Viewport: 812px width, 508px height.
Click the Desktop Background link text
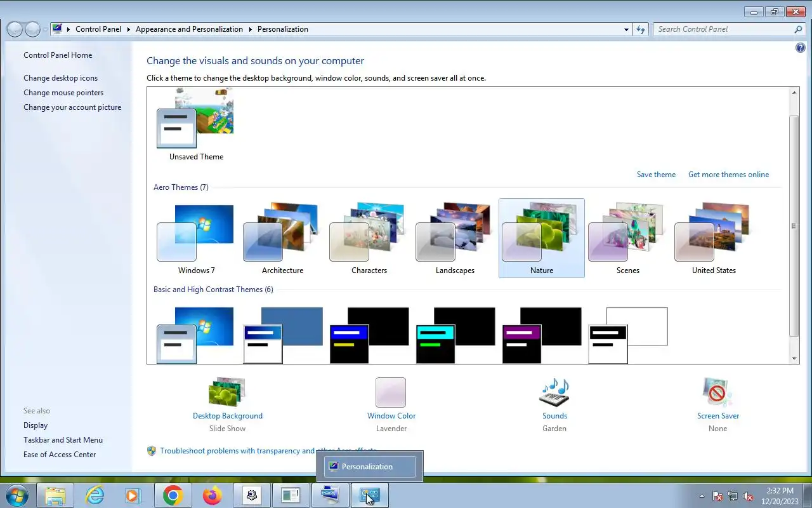[x=228, y=416]
